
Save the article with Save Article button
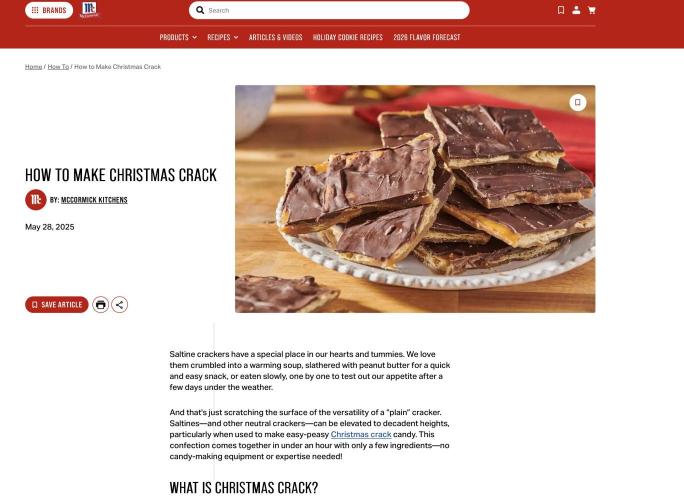click(57, 305)
